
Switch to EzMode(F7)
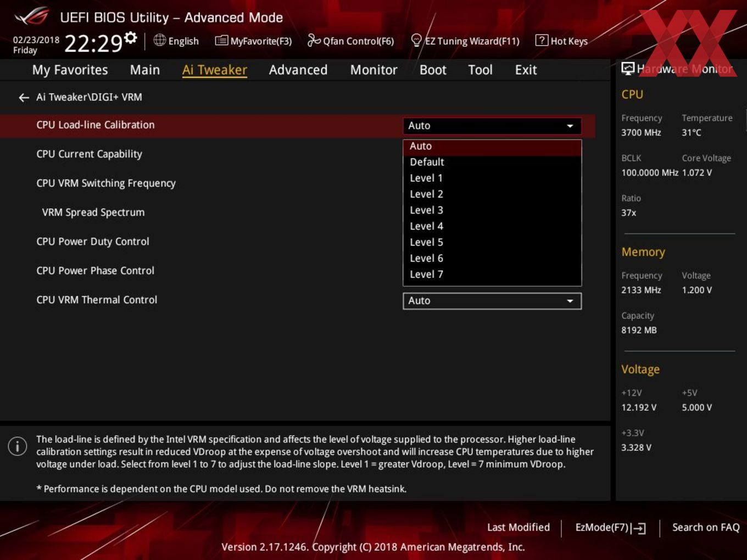coord(610,528)
